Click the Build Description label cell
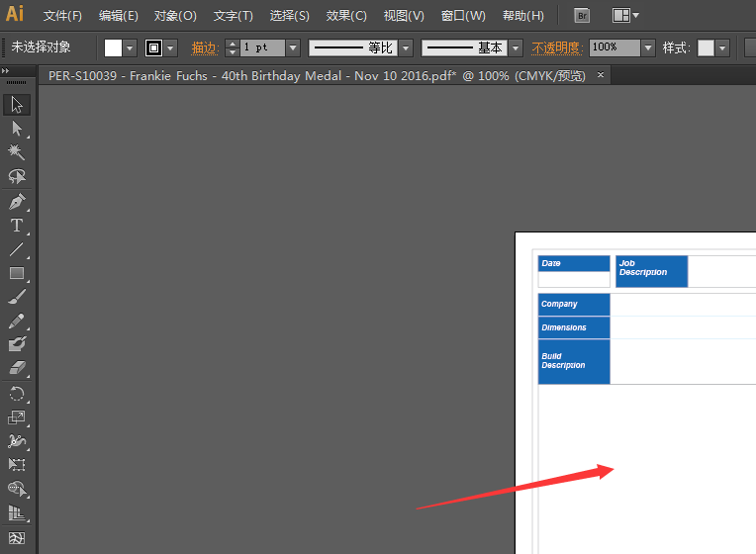Screen dimensions: 756x554 coord(574,362)
